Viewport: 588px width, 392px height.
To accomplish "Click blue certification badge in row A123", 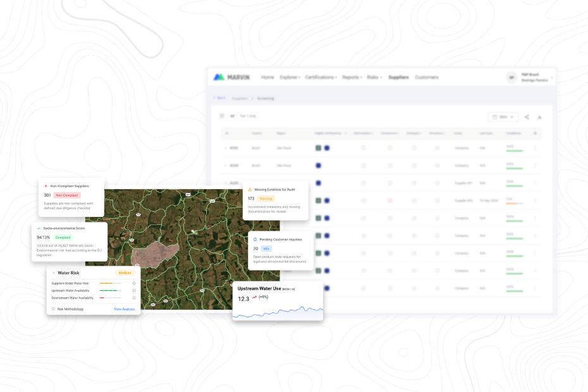I will [x=327, y=148].
